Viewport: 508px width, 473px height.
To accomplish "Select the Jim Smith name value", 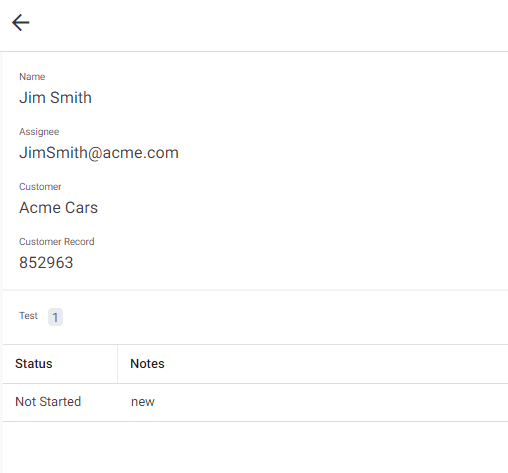I will coord(55,98).
